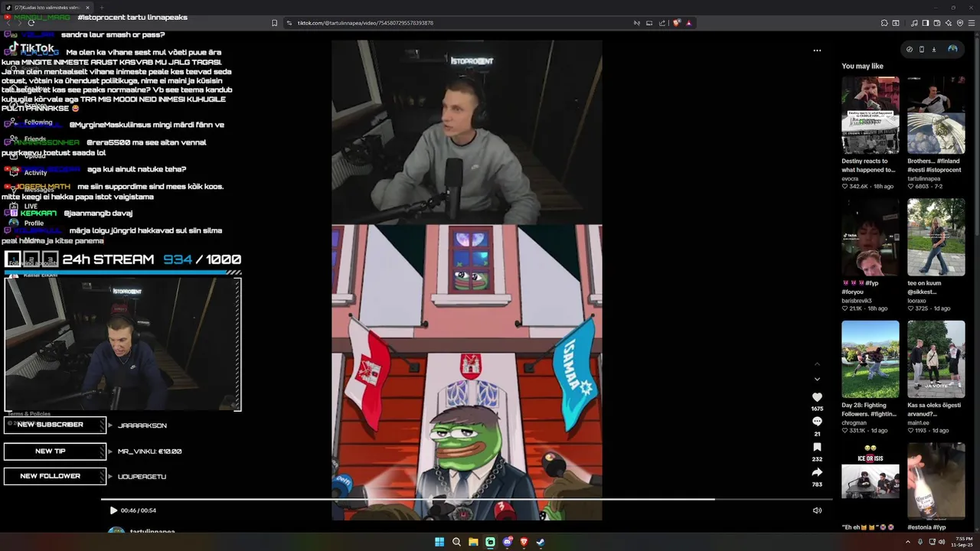
Task: Open Activity in the TikTok sidebar
Action: point(35,173)
